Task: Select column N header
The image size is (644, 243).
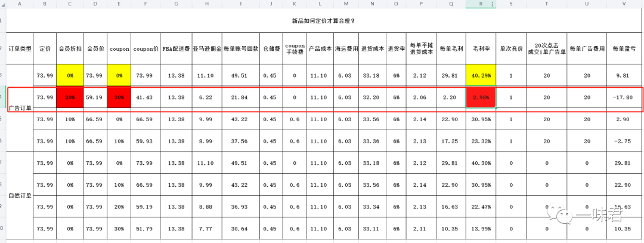Action: pos(373,4)
